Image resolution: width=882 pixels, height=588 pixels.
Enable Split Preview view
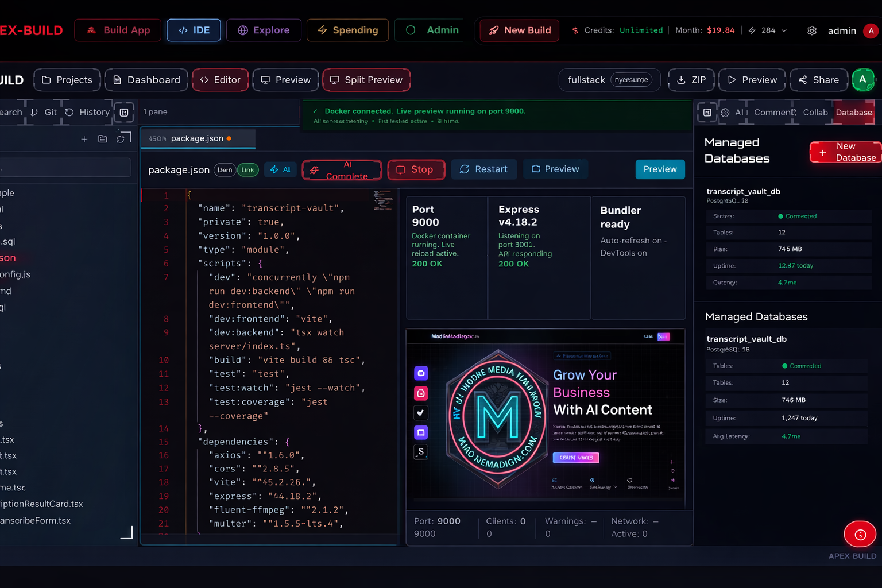(x=366, y=80)
